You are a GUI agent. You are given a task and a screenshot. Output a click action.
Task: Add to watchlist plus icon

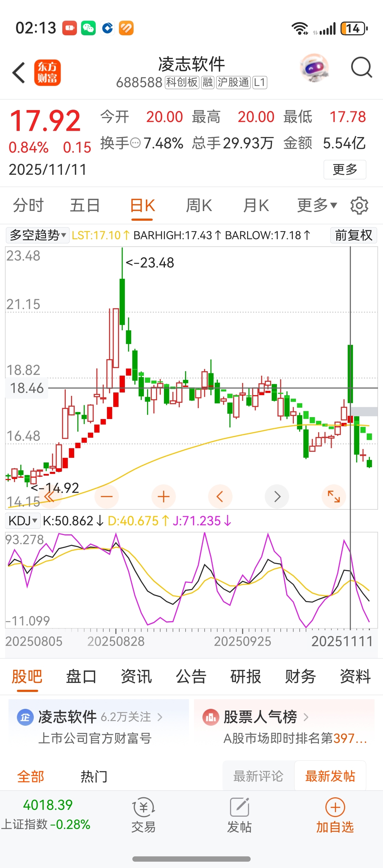(x=335, y=807)
